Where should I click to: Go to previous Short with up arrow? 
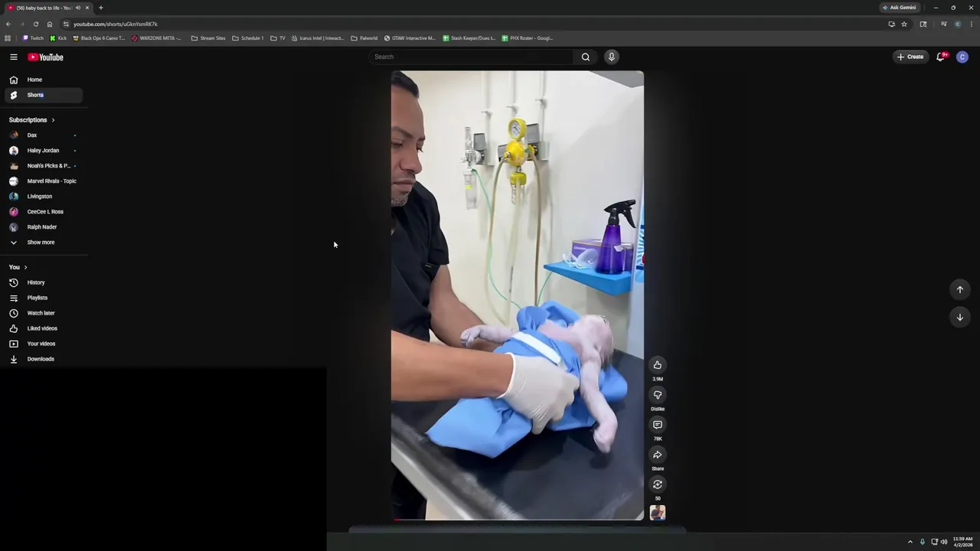pyautogui.click(x=960, y=289)
